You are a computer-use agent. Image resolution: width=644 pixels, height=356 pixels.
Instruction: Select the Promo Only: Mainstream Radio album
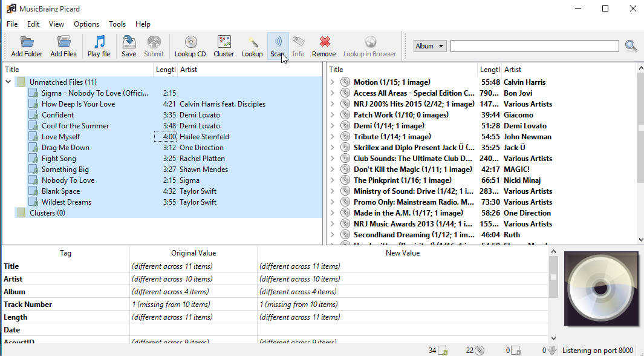pyautogui.click(x=414, y=202)
